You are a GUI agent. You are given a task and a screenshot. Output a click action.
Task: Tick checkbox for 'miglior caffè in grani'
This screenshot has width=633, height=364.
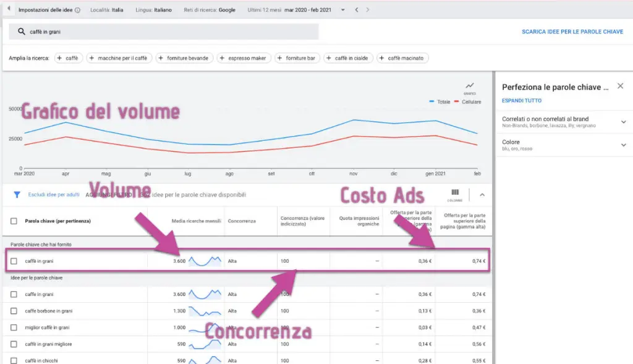[14, 328]
